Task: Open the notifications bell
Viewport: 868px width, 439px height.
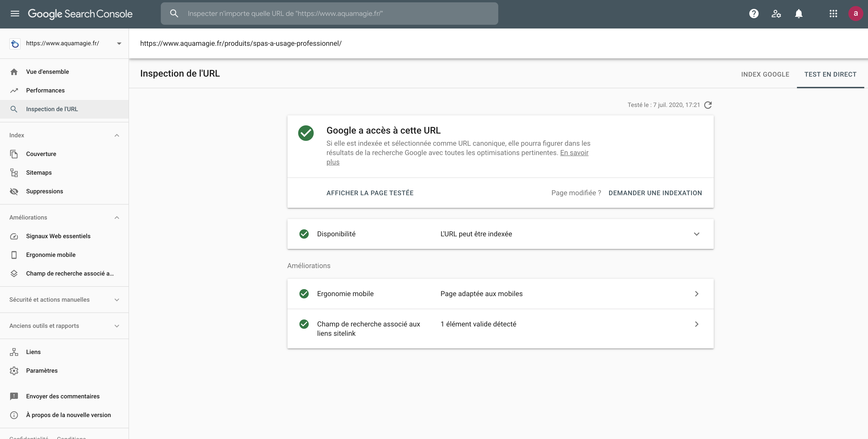Action: click(799, 14)
